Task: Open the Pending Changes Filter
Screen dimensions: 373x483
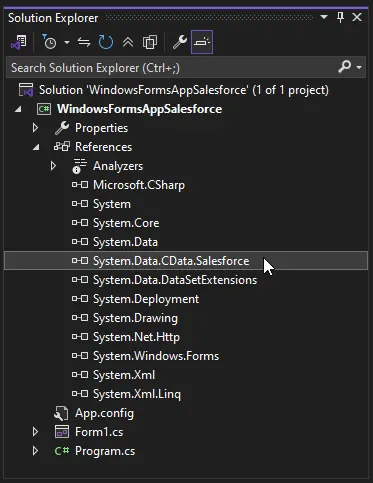Action: [50, 42]
